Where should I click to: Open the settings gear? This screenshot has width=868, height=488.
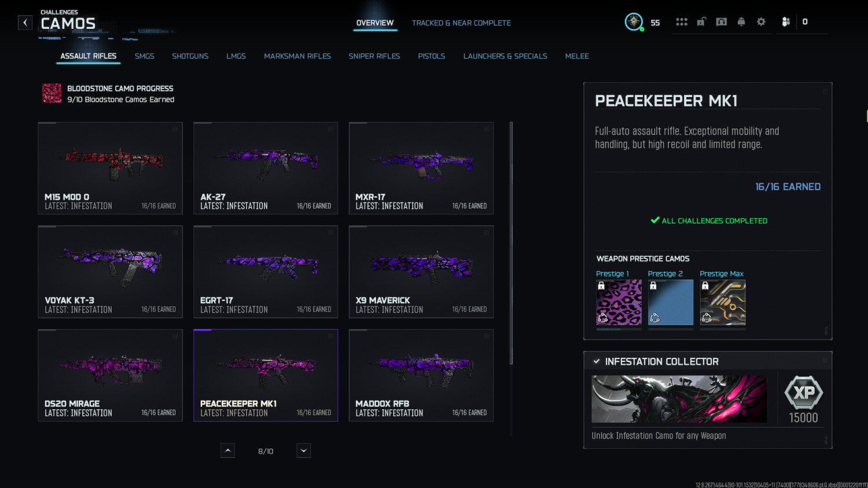click(x=761, y=22)
